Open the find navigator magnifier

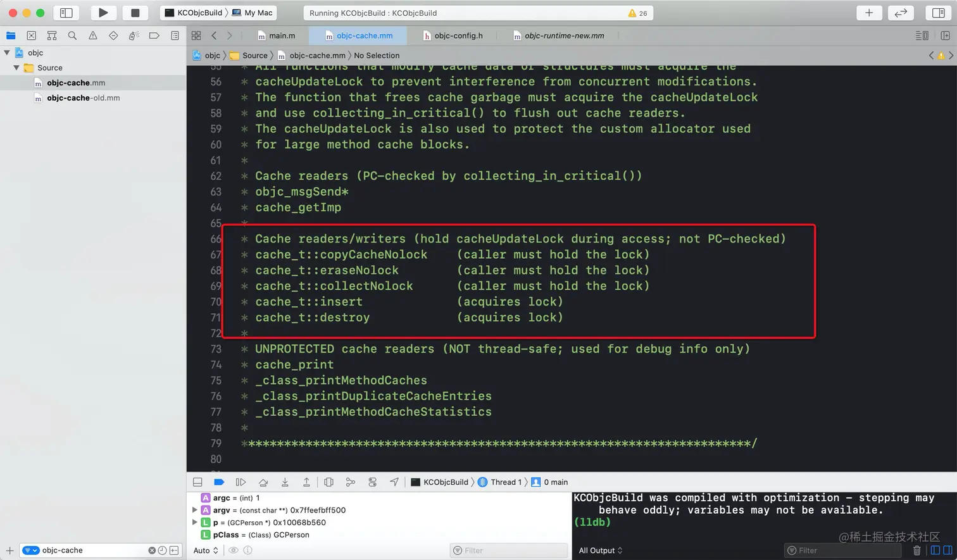click(72, 35)
